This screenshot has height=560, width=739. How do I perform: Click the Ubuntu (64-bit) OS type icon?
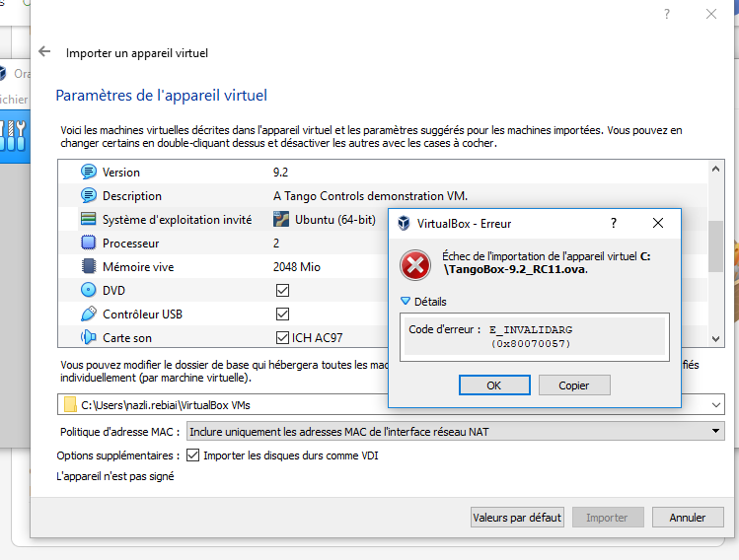[281, 219]
